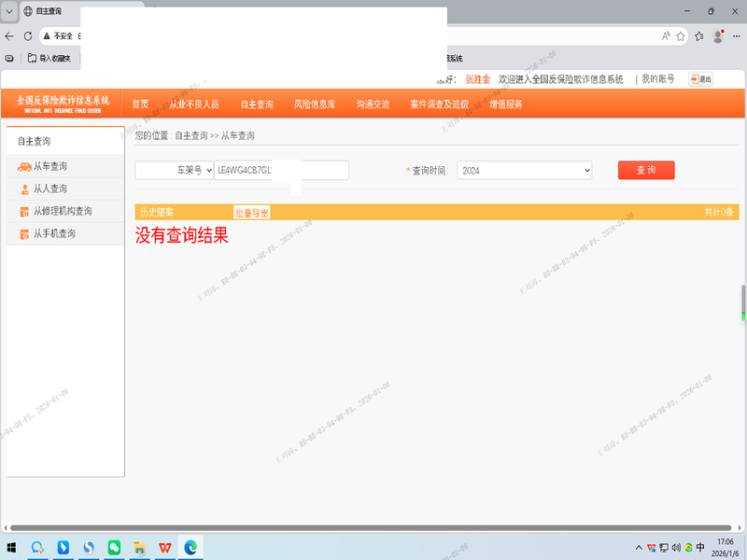The height and width of the screenshot is (560, 747).
Task: Expand the 车架号 search type dropdown
Action: (175, 171)
